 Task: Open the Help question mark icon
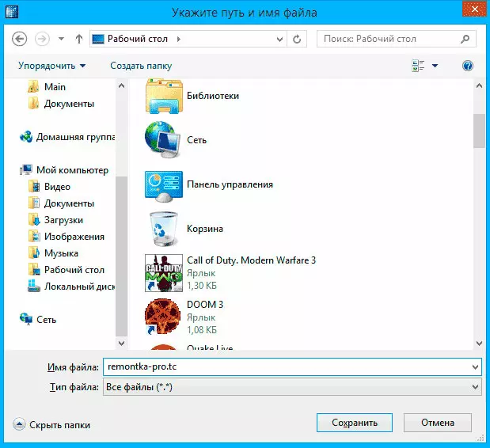click(x=467, y=66)
